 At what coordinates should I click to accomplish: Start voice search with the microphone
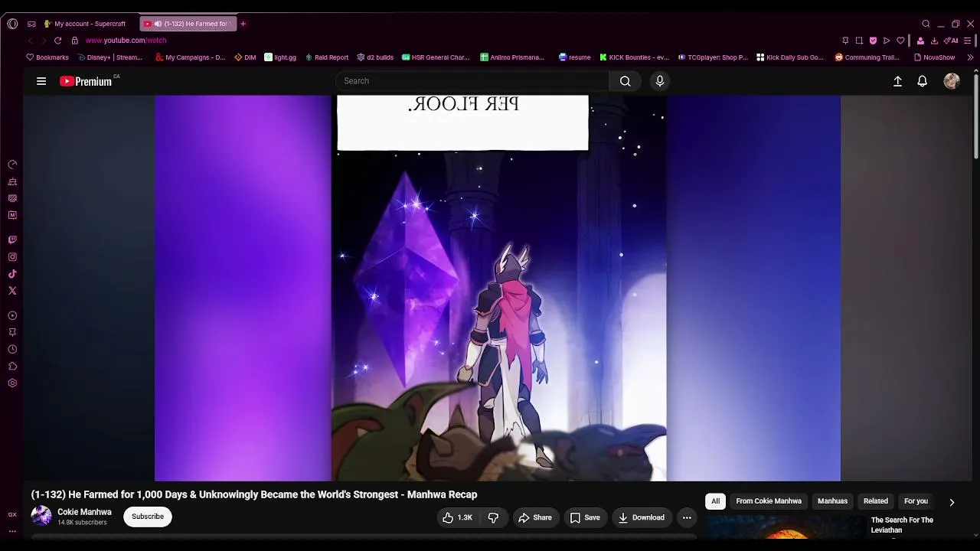point(660,81)
